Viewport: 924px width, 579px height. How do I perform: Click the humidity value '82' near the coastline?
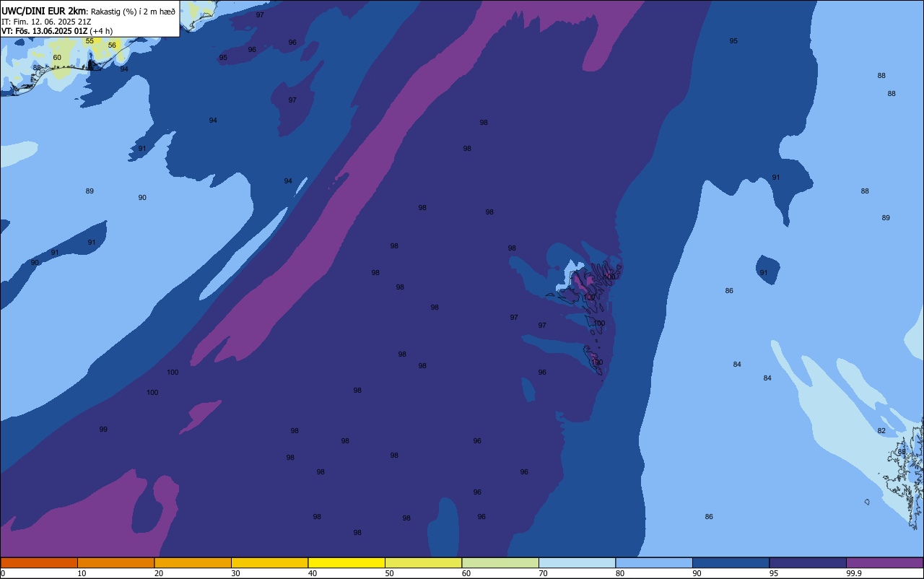coord(881,431)
